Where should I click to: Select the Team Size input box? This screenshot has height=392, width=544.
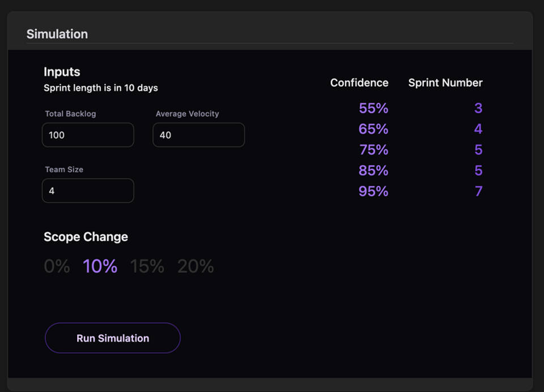88,191
